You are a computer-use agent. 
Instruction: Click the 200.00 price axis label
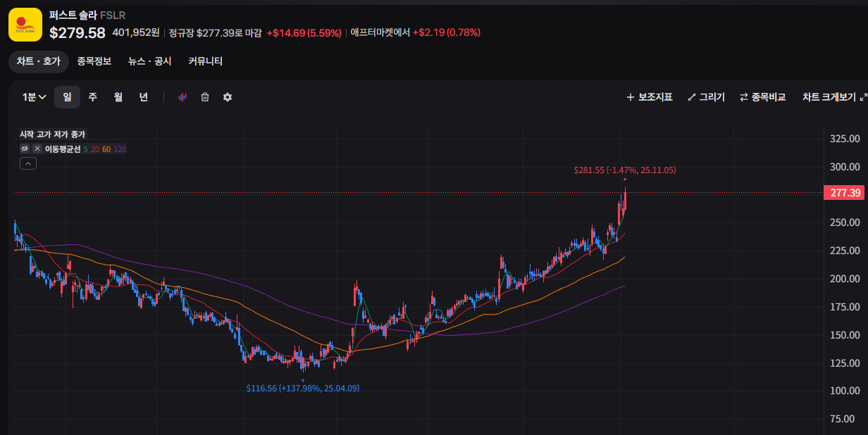click(x=845, y=279)
